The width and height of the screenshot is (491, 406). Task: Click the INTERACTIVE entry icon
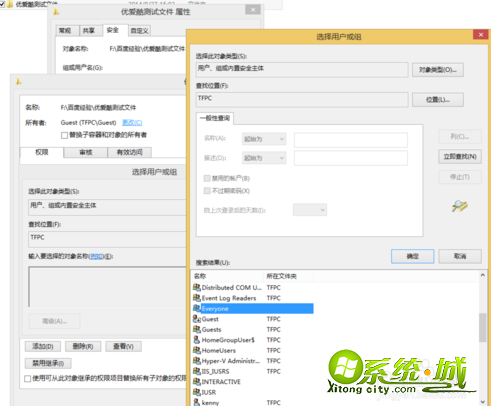pyautogui.click(x=197, y=382)
